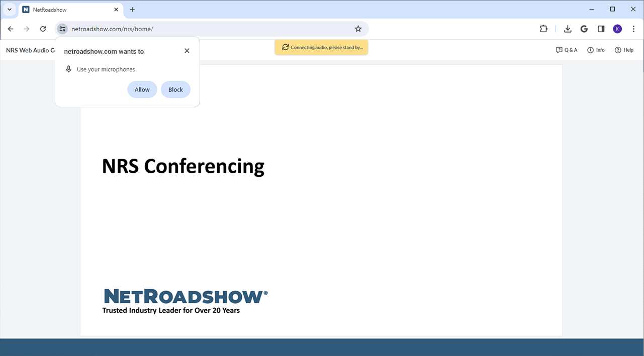Image resolution: width=644 pixels, height=356 pixels.
Task: Open the Downloads icon in the toolbar
Action: [568, 29]
